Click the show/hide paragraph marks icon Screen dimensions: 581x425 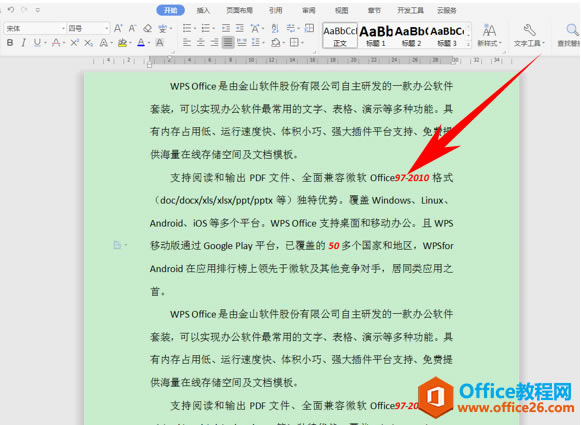pos(291,28)
